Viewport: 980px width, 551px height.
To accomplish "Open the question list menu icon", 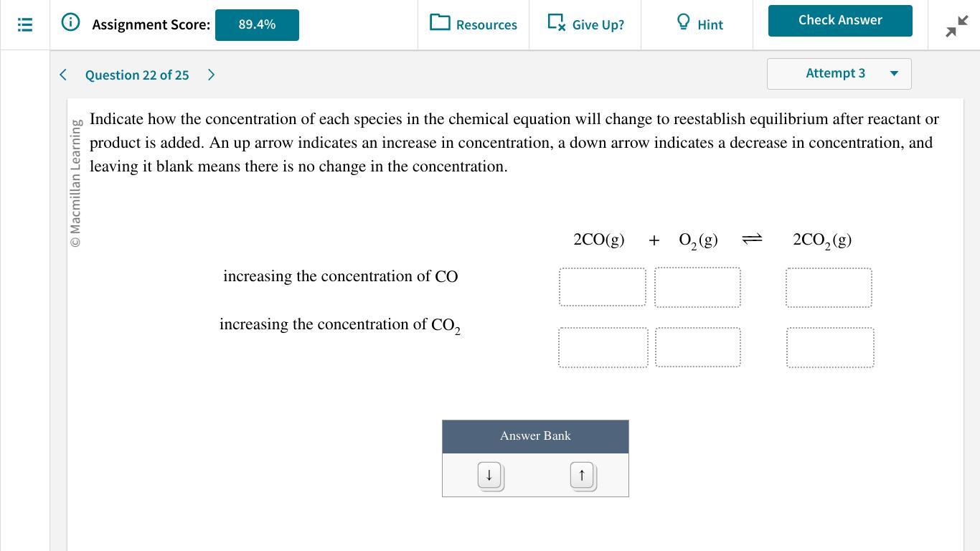I will click(x=25, y=24).
